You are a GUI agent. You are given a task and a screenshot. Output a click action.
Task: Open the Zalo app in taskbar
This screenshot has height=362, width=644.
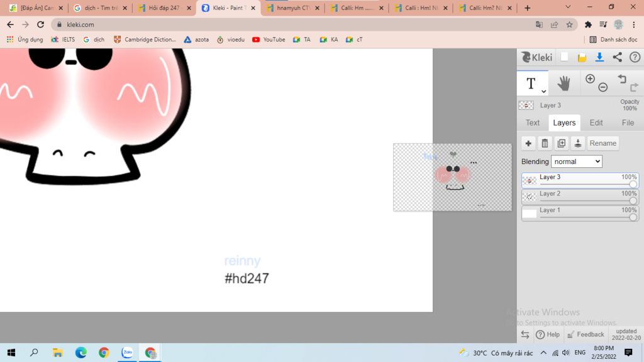click(x=127, y=353)
